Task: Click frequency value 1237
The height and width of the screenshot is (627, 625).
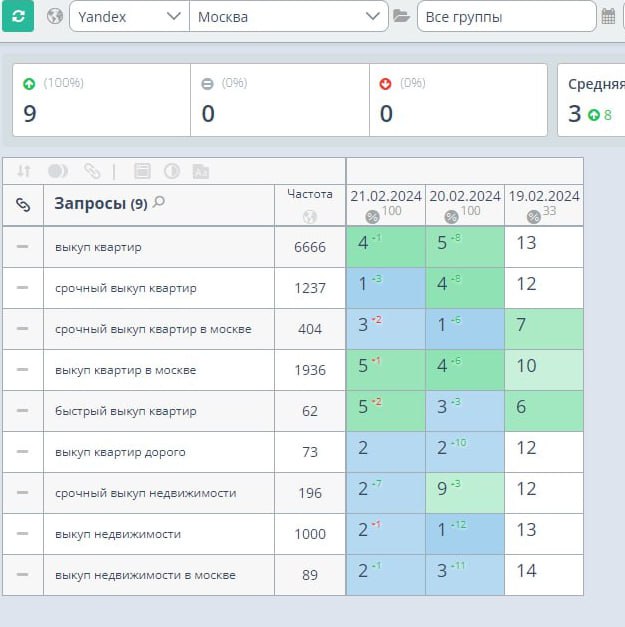Action: click(310, 288)
